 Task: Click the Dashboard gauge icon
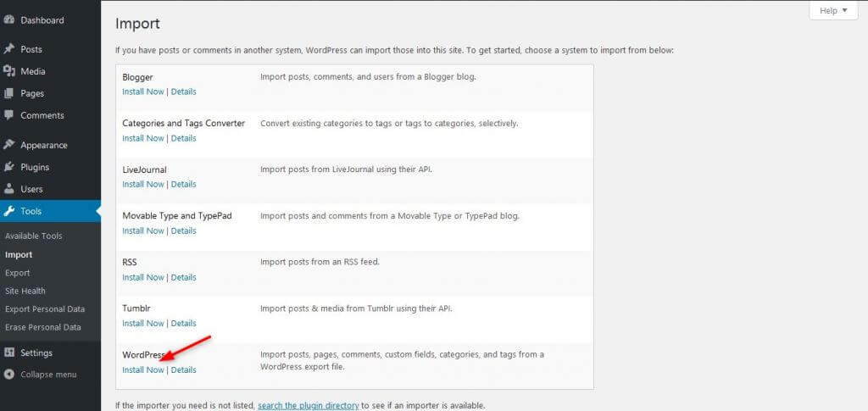point(8,19)
